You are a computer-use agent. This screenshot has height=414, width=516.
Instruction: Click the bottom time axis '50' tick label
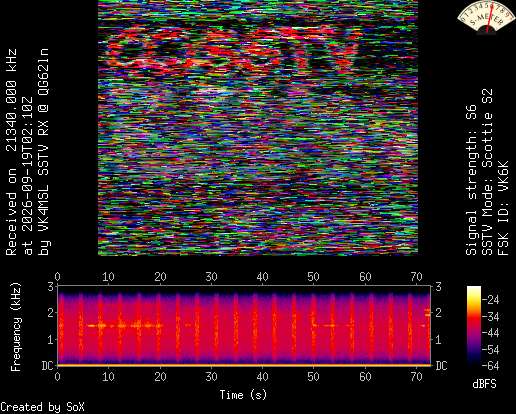[x=314, y=377]
